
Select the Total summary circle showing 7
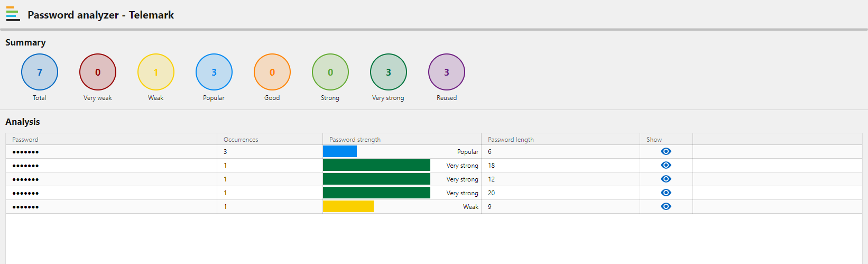pyautogui.click(x=40, y=72)
